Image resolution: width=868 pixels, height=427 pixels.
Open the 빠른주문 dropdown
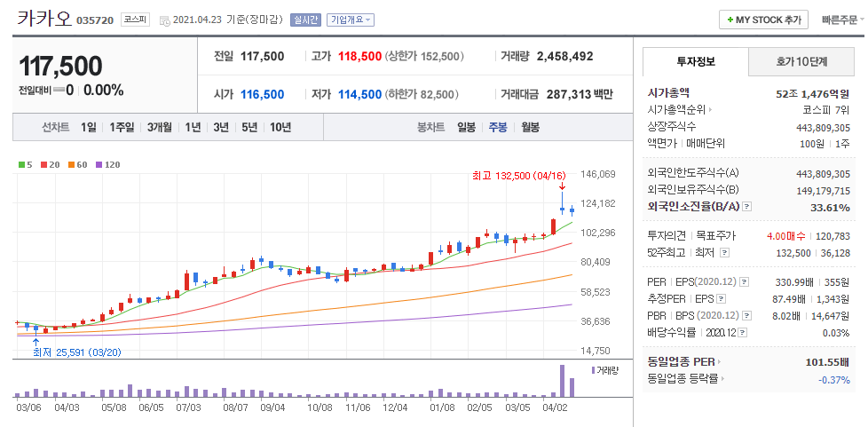pyautogui.click(x=843, y=20)
